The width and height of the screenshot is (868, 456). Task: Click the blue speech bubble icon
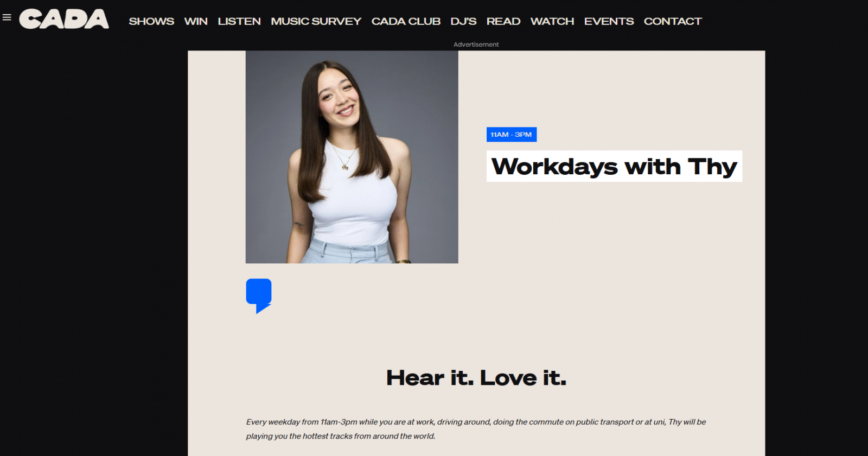coord(259,295)
